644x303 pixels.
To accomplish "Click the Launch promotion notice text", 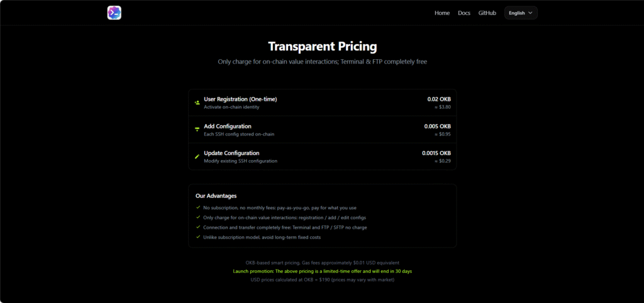I will click(x=323, y=272).
